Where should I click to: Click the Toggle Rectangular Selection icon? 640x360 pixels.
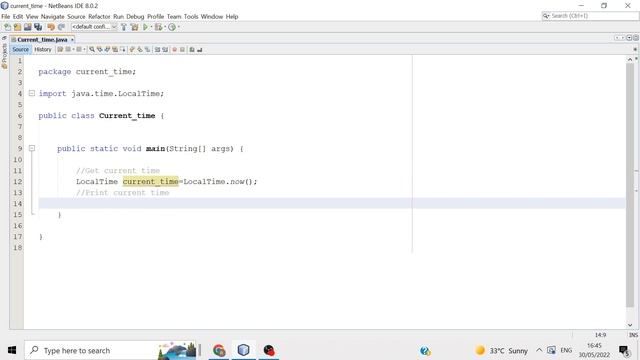coord(123,49)
